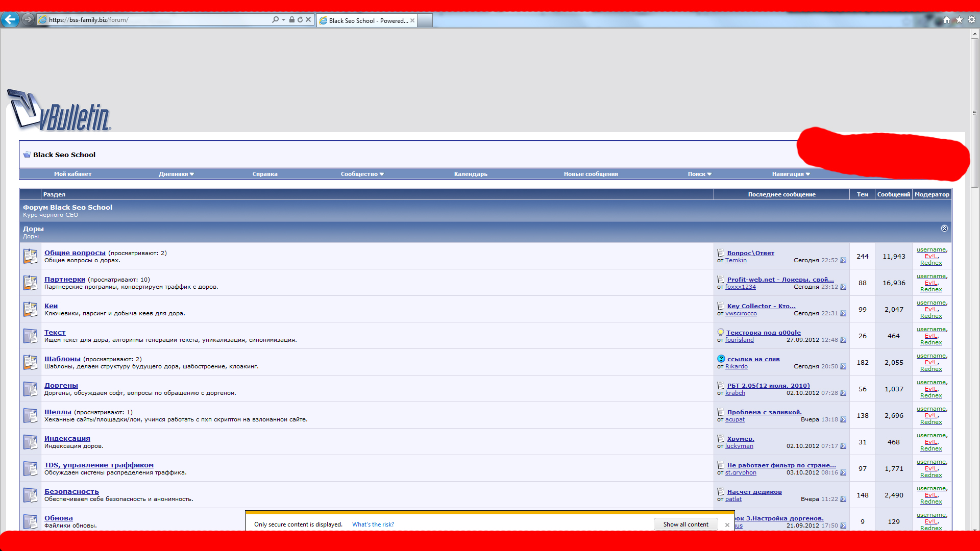Open browser Tools gear icon
This screenshot has height=551, width=980.
tap(972, 19)
